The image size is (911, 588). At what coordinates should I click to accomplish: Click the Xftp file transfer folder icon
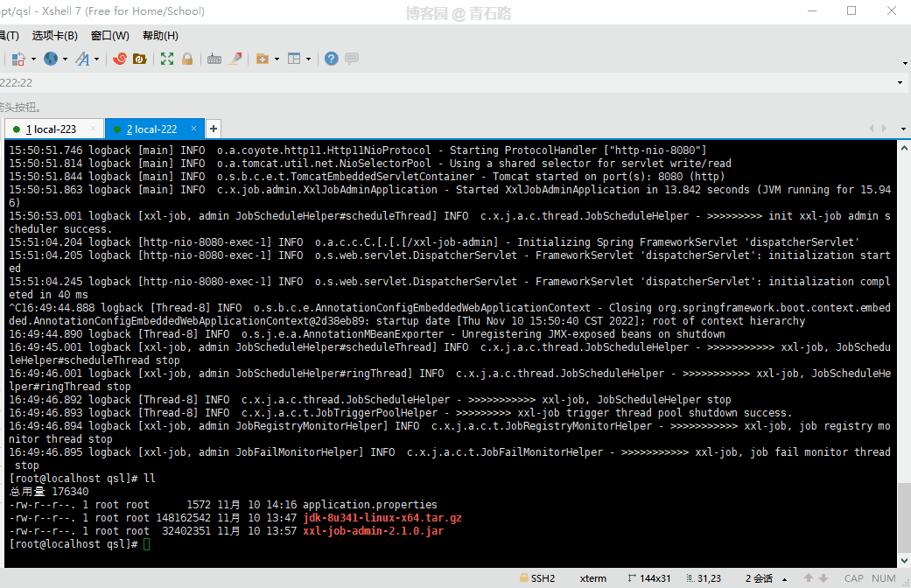pos(139,59)
